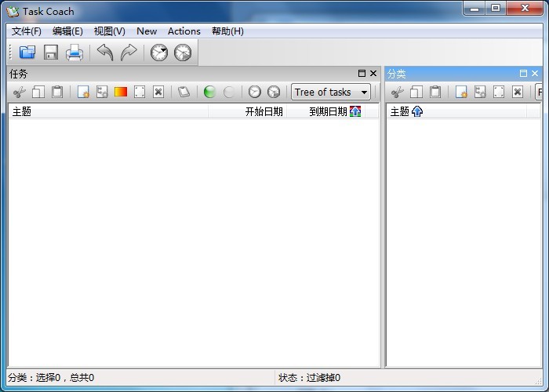Viewport: 549px width, 392px height.
Task: Open the 视图(V) menu
Action: click(109, 31)
